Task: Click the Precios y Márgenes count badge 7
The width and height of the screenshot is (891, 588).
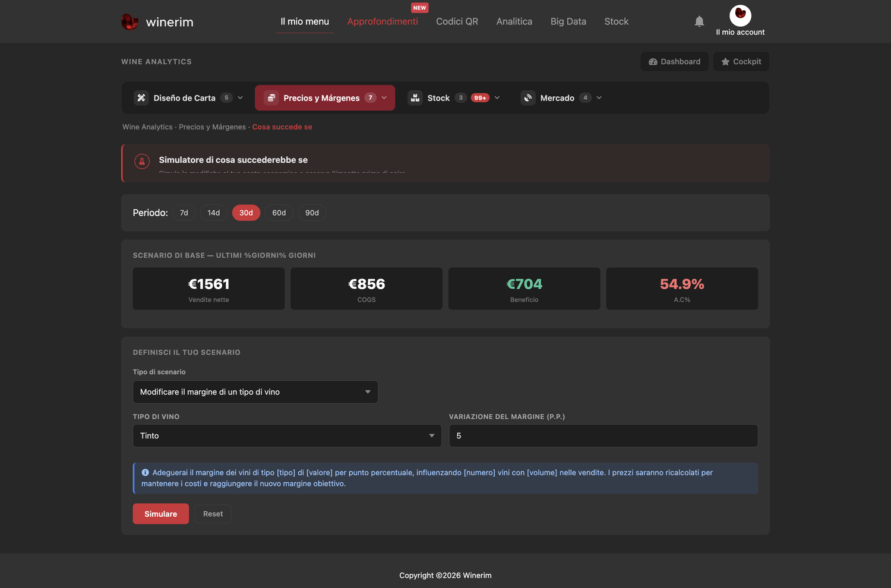Action: coord(371,98)
